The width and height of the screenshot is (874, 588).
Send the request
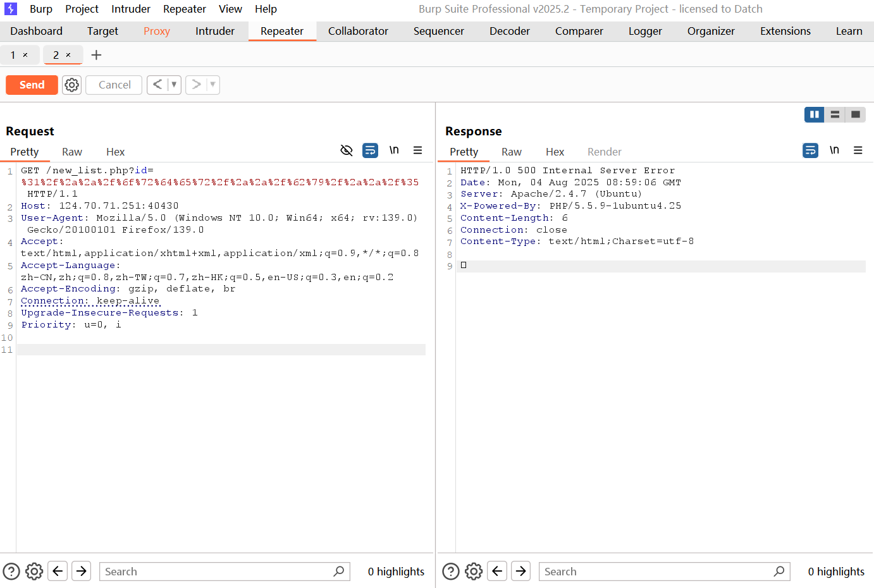(x=32, y=85)
